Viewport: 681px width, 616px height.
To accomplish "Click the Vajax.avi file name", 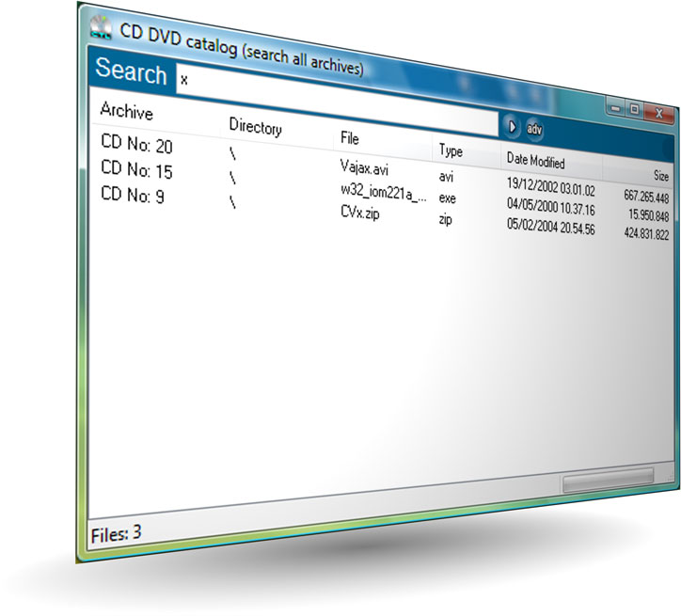I will [364, 167].
